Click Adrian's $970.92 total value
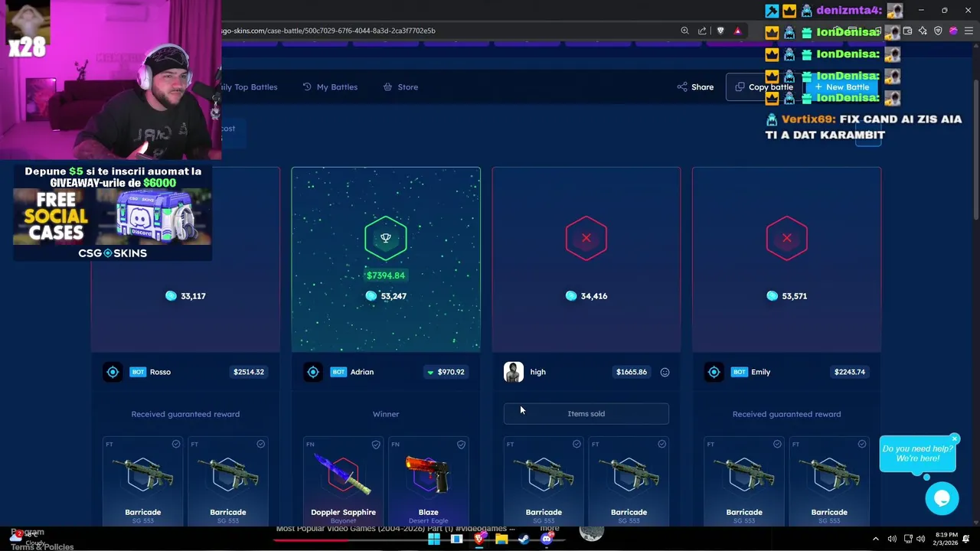 [x=446, y=372]
